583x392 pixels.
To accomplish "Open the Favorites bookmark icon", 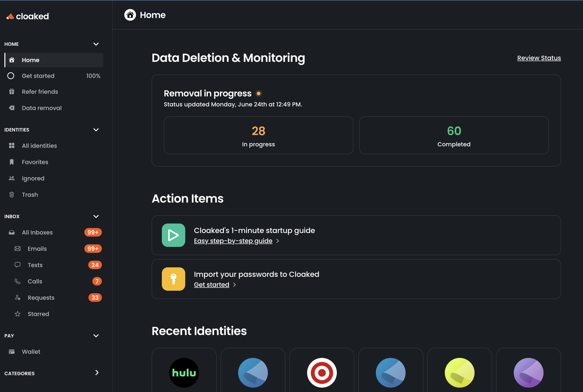I will tap(11, 162).
